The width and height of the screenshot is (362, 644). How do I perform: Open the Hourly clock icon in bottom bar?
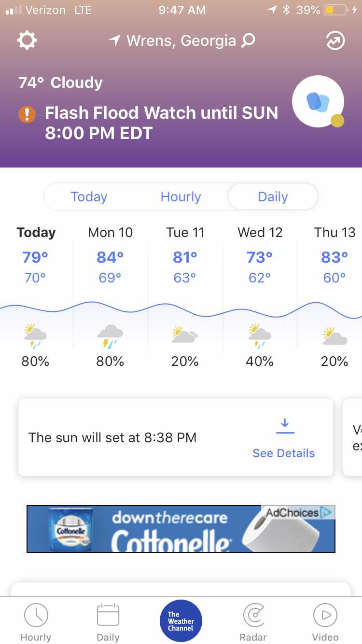[36, 622]
